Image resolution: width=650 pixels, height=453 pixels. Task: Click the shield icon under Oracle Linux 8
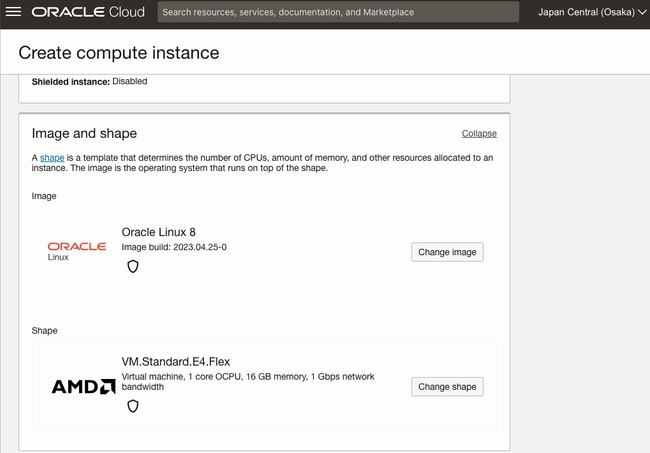point(133,266)
